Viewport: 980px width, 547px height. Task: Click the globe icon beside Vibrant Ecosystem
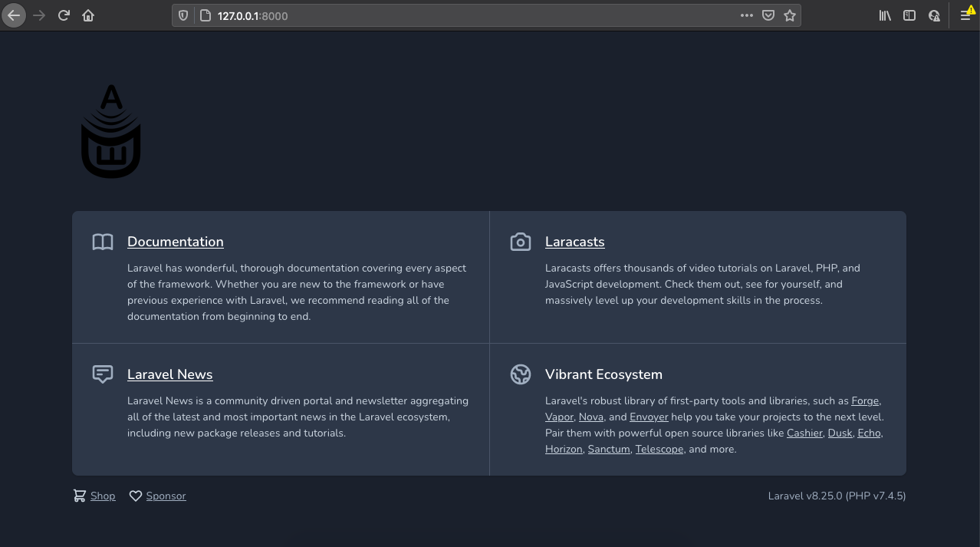pyautogui.click(x=521, y=374)
